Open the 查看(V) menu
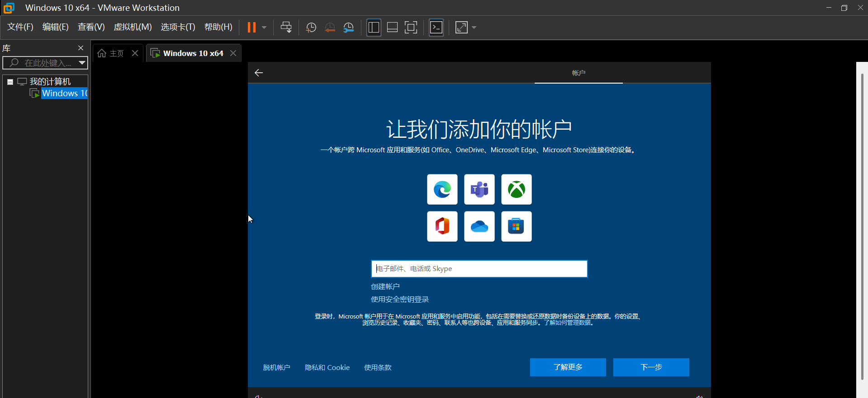 tap(91, 27)
